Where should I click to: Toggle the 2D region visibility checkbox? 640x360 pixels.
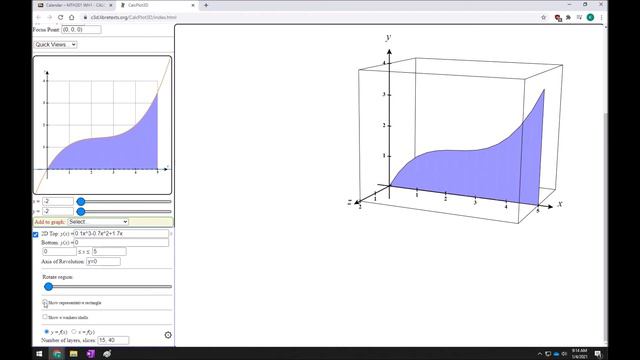coord(36,234)
